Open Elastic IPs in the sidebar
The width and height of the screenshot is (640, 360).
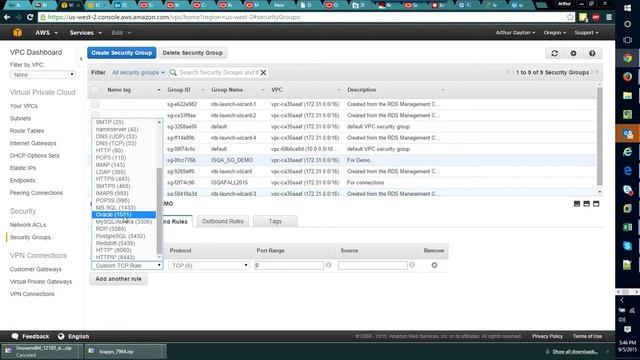pos(23,168)
